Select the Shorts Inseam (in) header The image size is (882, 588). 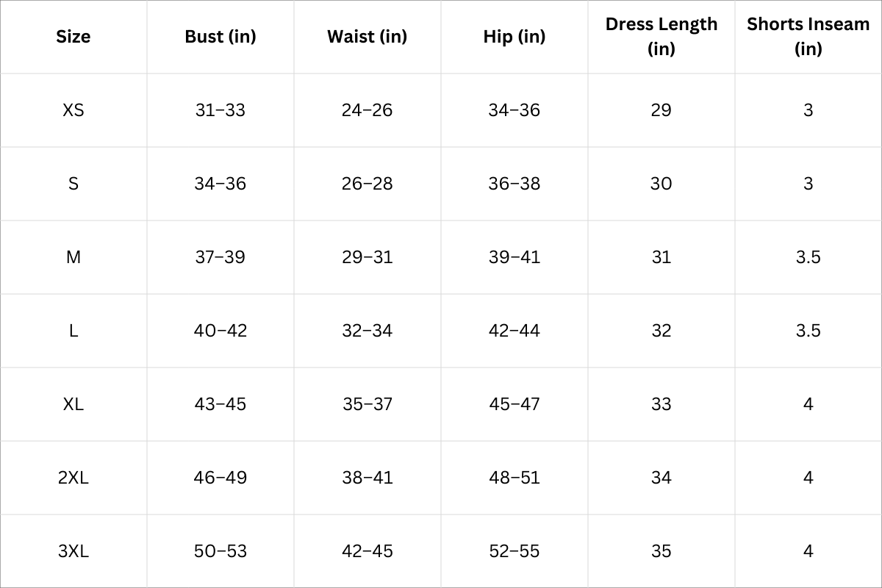(x=808, y=37)
